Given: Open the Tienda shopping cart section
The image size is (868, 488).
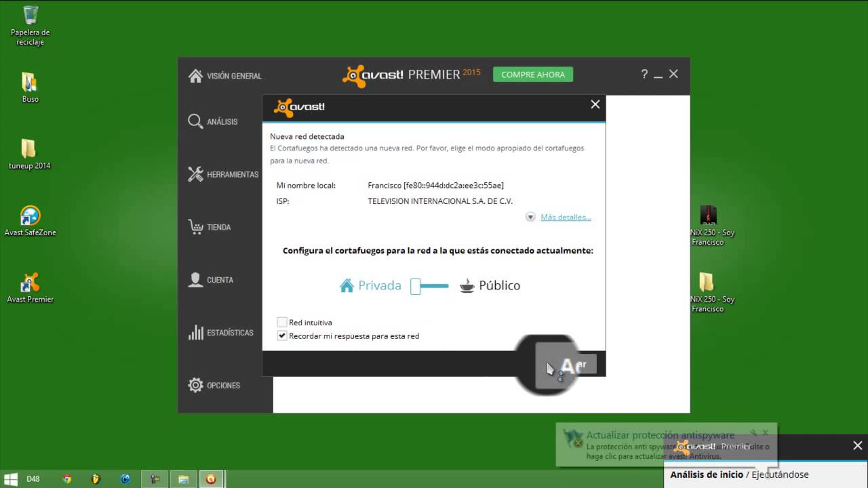Looking at the screenshot, I should click(x=210, y=227).
